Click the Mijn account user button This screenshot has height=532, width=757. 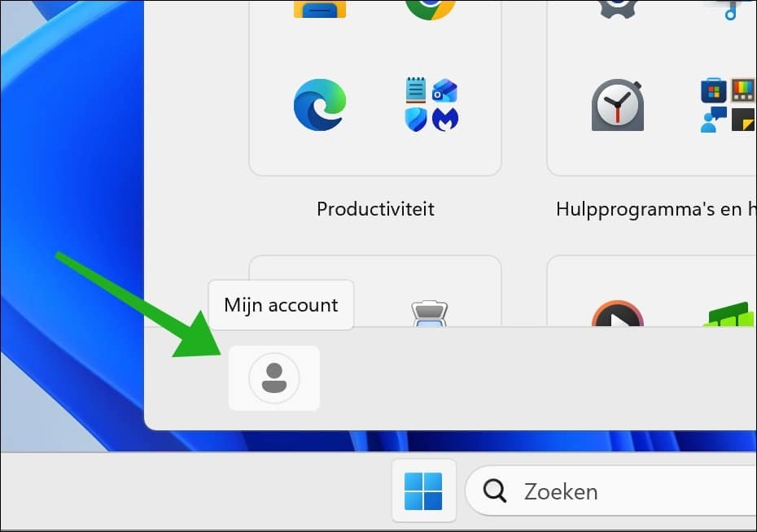tap(274, 378)
